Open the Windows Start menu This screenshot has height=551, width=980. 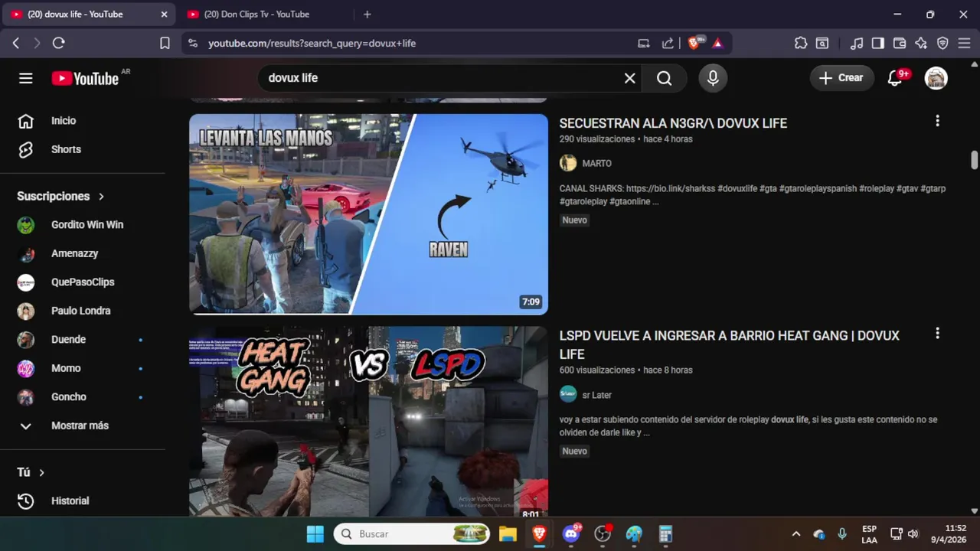[315, 534]
